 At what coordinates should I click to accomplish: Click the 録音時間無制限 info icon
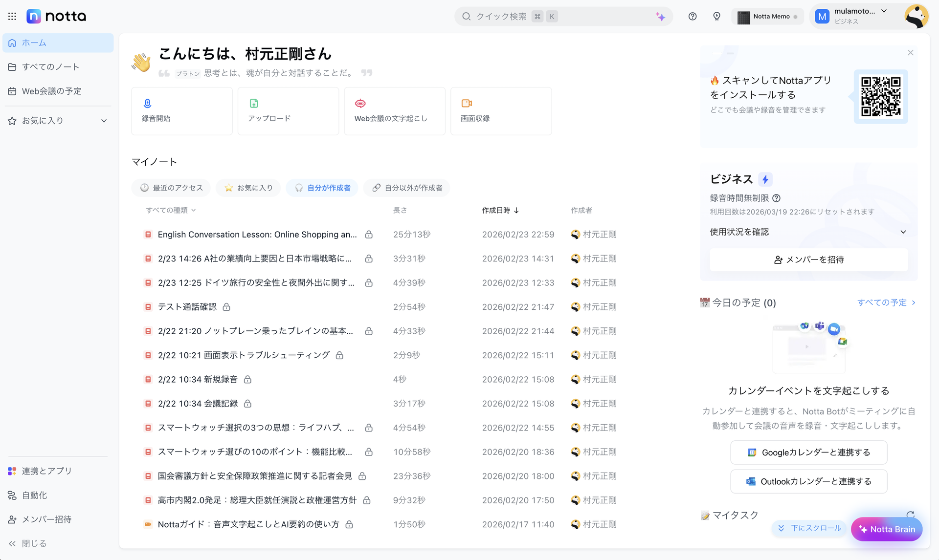777,198
